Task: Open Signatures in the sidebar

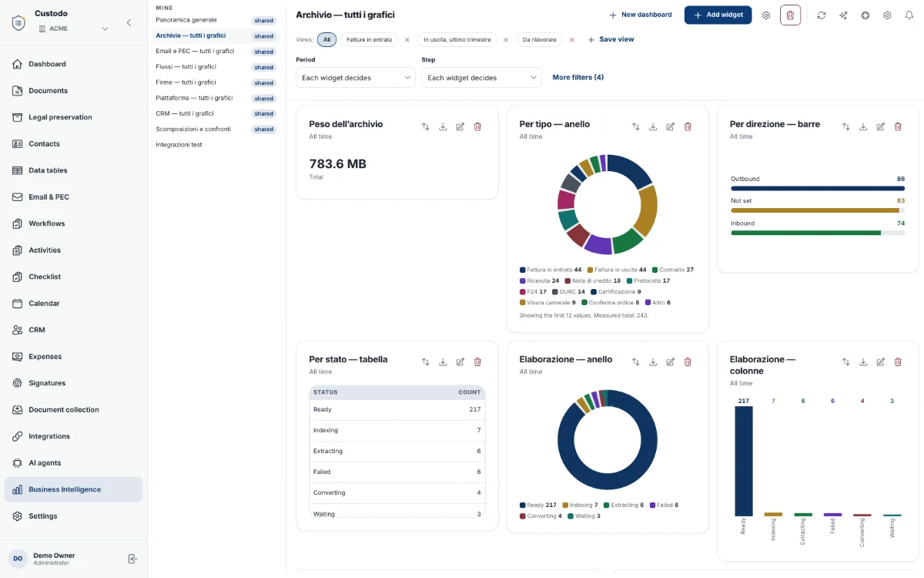Action: tap(73, 383)
